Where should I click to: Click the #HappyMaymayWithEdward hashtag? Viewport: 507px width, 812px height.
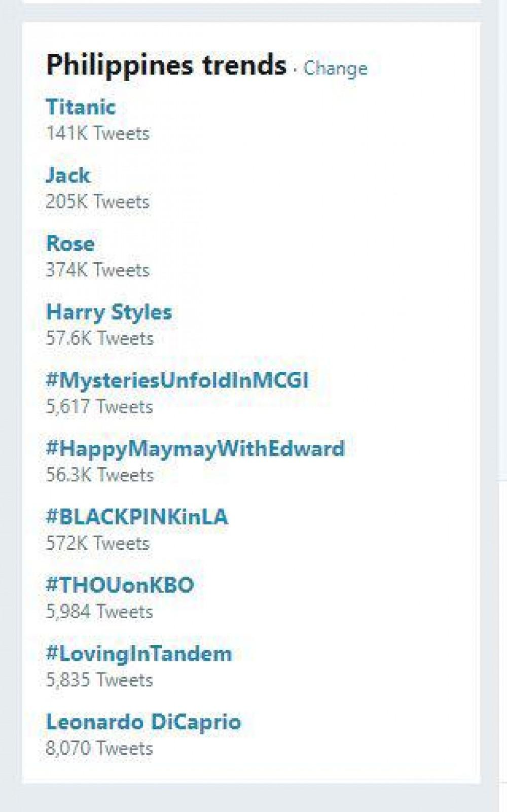coord(195,449)
